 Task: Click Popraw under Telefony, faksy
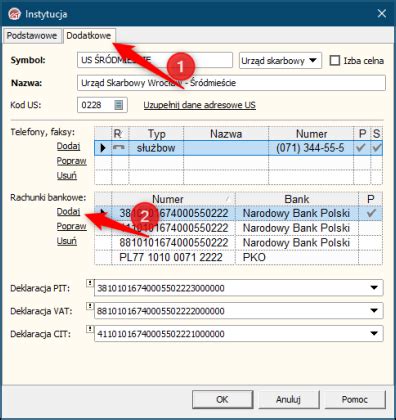coord(71,161)
